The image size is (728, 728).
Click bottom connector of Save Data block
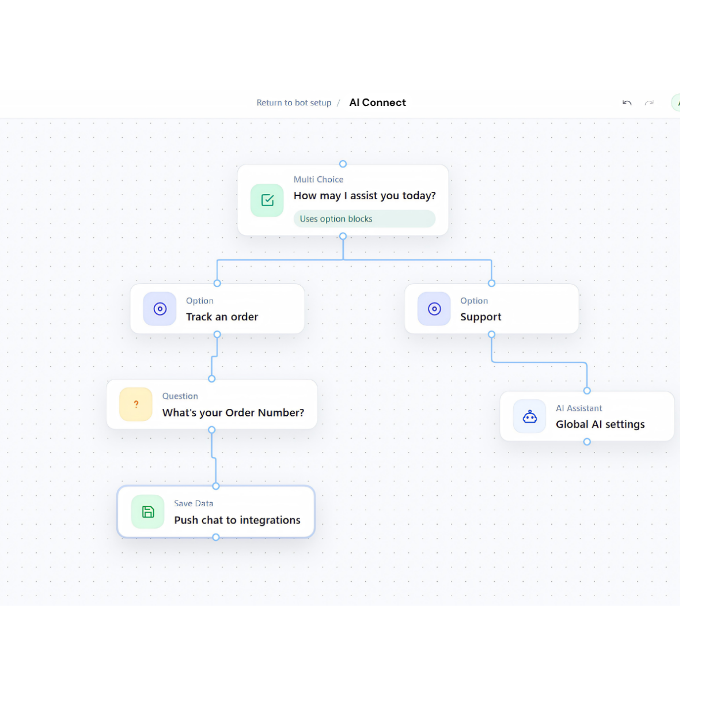216,537
